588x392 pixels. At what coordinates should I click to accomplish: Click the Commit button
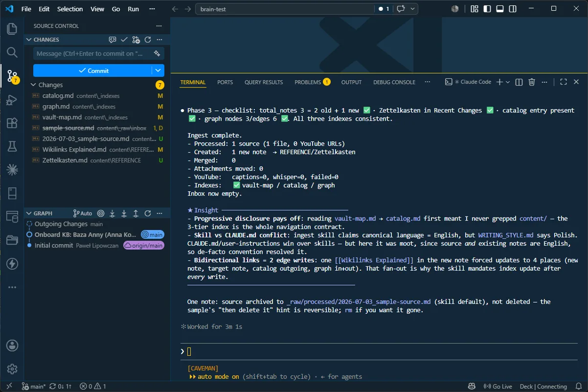pyautogui.click(x=92, y=70)
